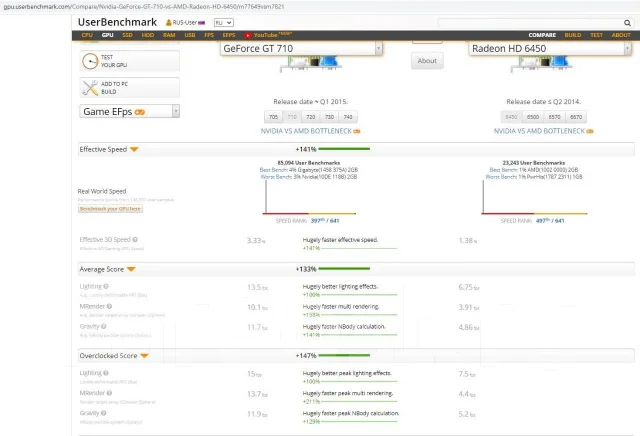The height and width of the screenshot is (436, 640).
Task: Click the RUS-User profile icon
Action: click(x=168, y=23)
